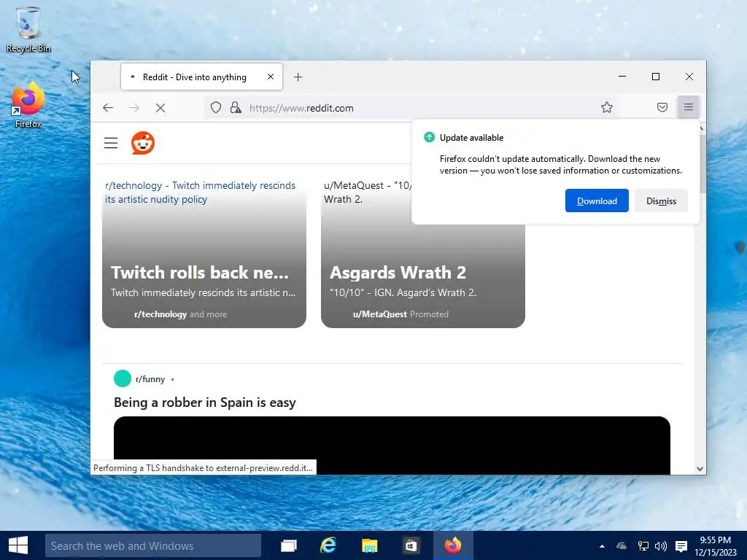Click the r/funny community avatar
This screenshot has width=747, height=560.
tap(123, 378)
